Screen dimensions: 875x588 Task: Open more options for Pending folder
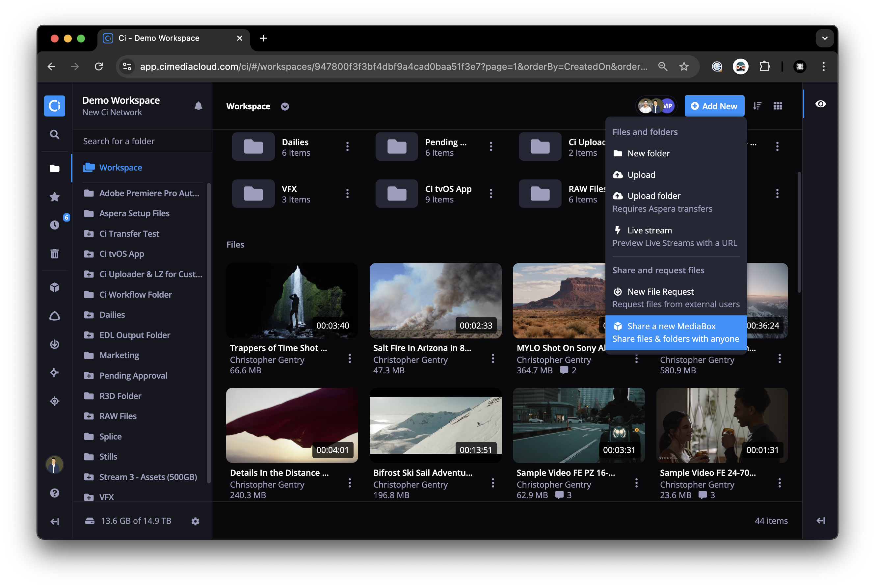click(491, 146)
